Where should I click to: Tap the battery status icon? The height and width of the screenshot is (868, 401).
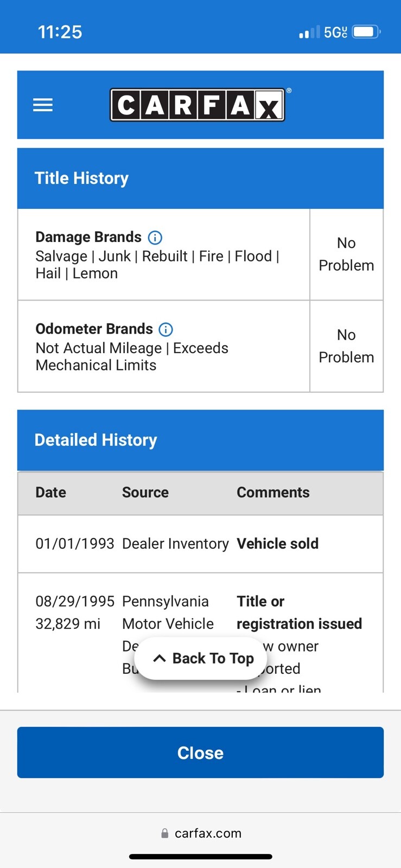pos(366,32)
